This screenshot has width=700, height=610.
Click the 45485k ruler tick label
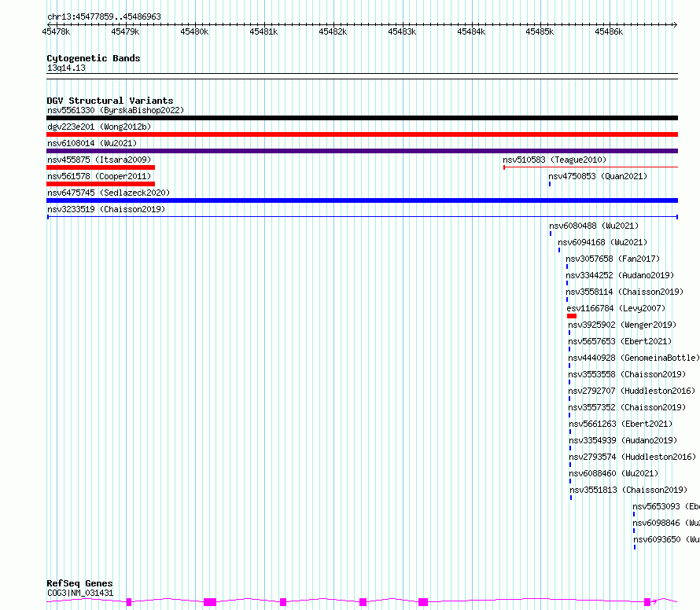(540, 31)
